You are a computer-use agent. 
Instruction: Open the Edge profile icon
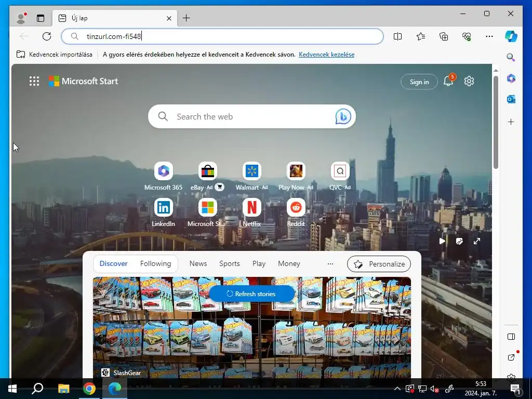click(21, 18)
